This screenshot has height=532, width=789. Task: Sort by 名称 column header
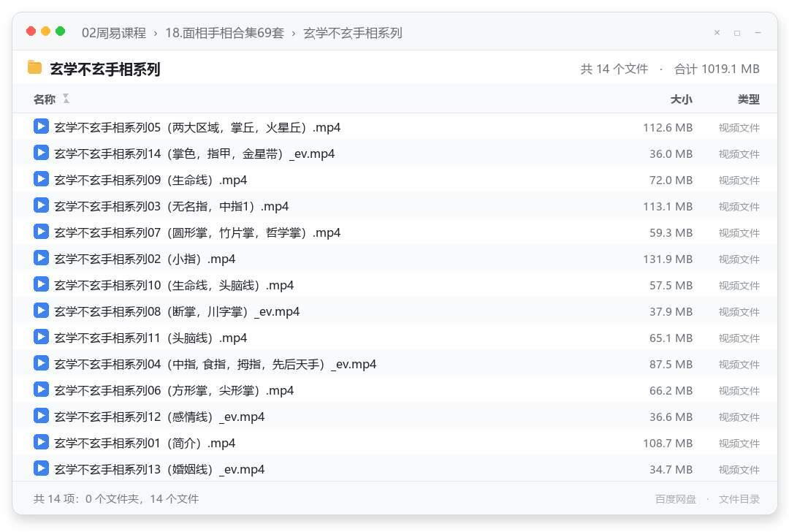(x=45, y=99)
